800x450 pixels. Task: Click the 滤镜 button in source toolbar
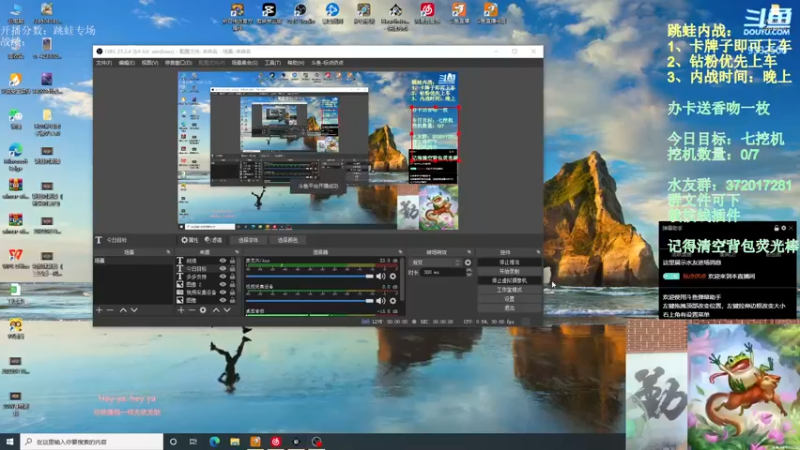pos(213,240)
